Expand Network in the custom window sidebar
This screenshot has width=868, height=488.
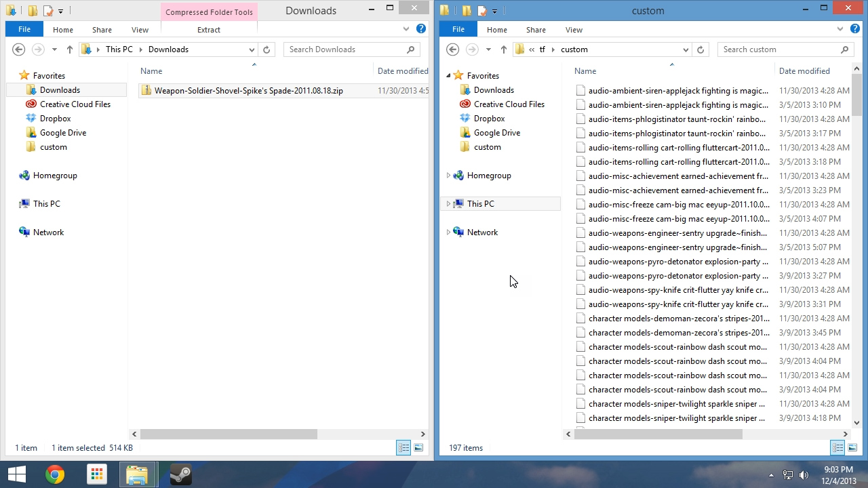[x=448, y=232]
